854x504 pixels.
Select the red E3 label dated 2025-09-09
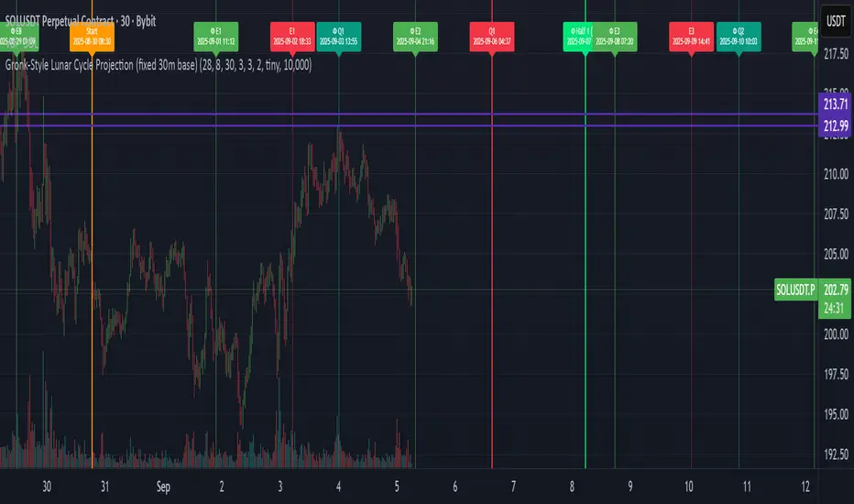691,37
